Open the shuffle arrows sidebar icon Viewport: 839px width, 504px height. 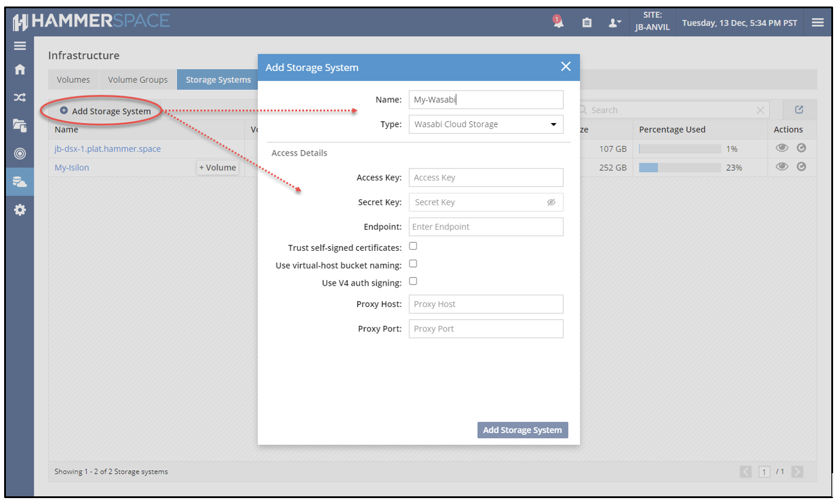coord(20,98)
